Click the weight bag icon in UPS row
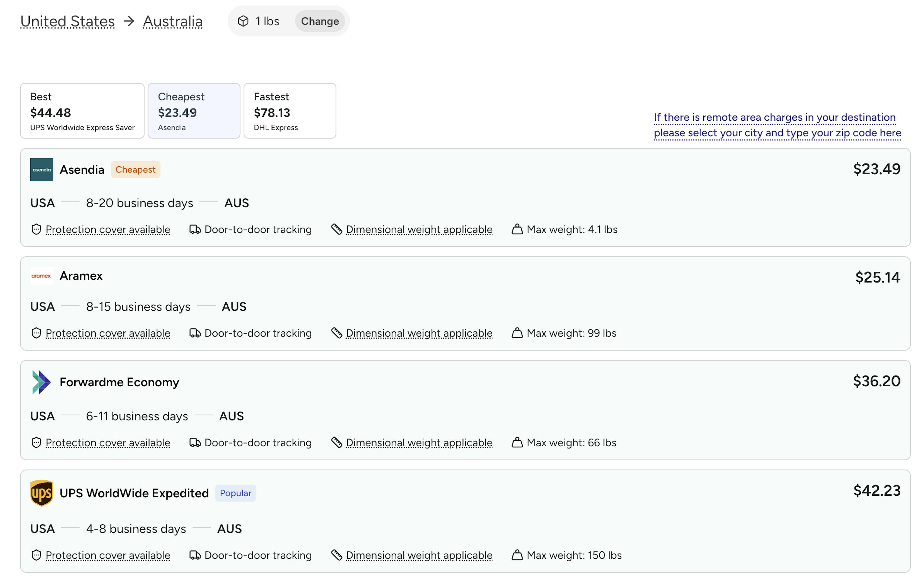This screenshot has width=924, height=579. [517, 555]
